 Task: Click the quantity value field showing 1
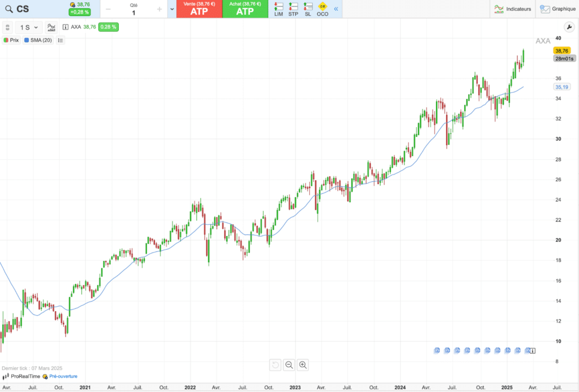tap(133, 13)
